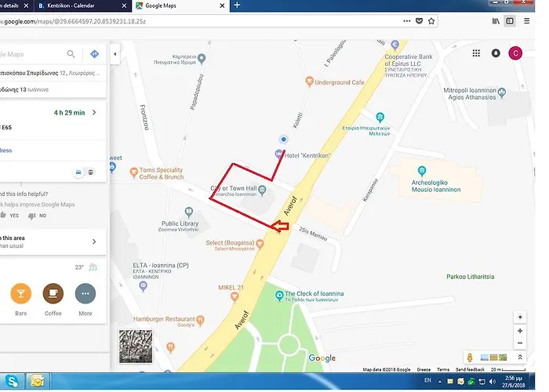549x392 pixels.
Task: Open the Firefox hamburger menu
Action: point(526,21)
